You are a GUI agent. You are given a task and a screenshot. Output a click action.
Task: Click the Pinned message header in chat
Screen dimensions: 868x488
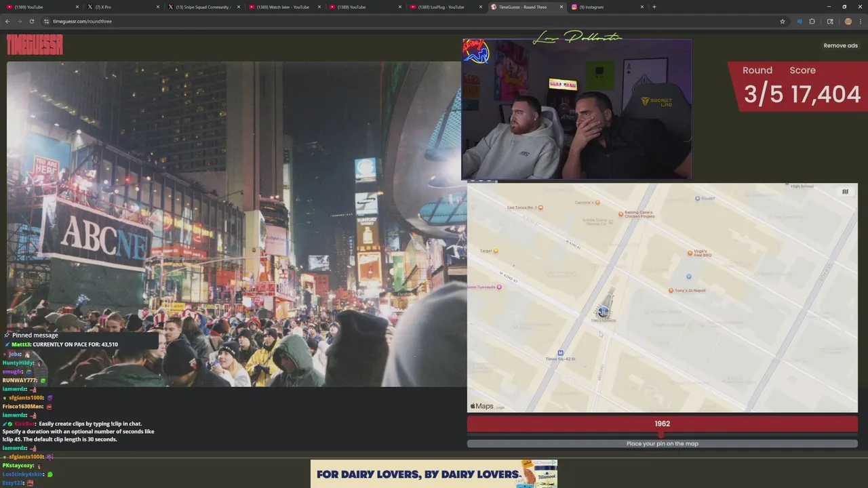pos(35,335)
